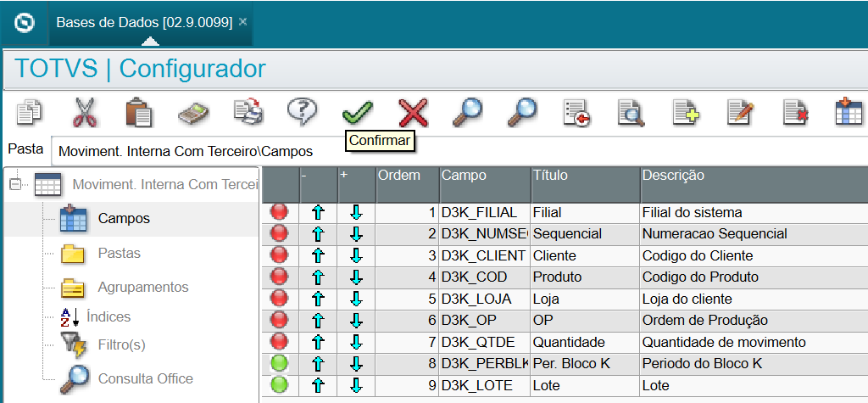This screenshot has height=403, width=868.
Task: Click the second magnifying glass icon
Action: [x=522, y=113]
